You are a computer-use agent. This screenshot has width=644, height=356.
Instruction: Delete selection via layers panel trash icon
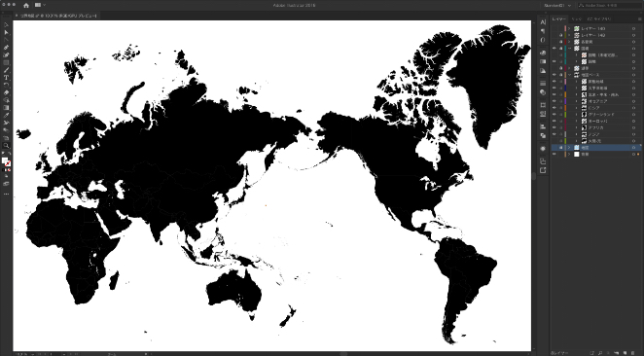tap(632, 353)
